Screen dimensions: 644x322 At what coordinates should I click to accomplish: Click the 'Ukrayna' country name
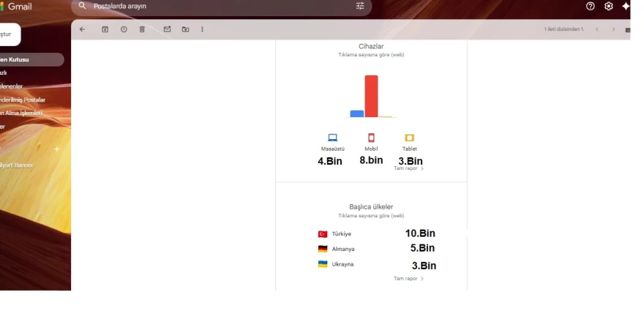pos(342,264)
